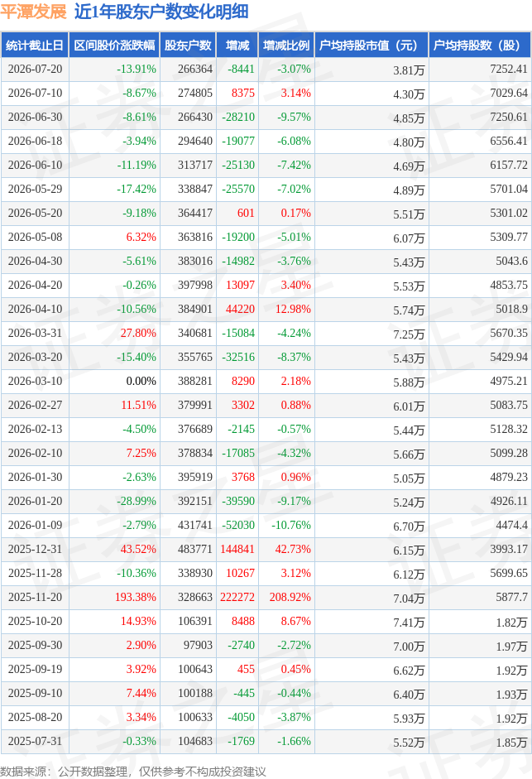This screenshot has height=779, width=532.
Task: Select the 2026-07-20 date cell
Action: coord(35,69)
